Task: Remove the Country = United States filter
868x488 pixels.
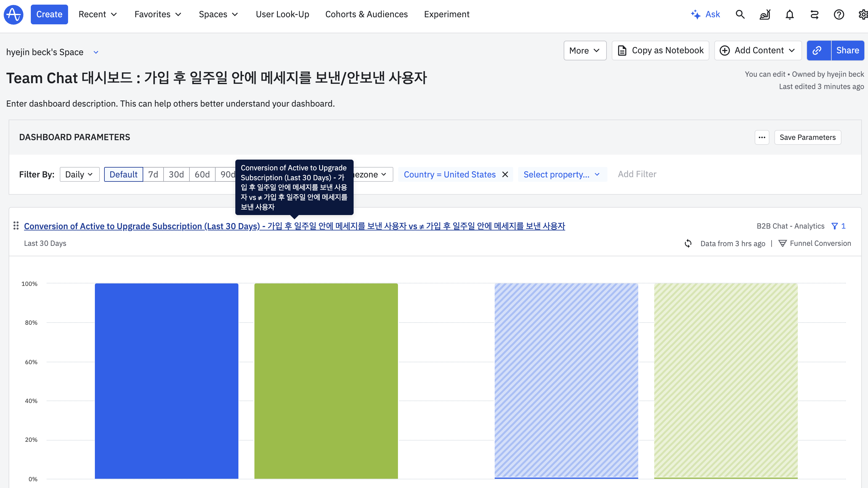Action: (x=505, y=175)
